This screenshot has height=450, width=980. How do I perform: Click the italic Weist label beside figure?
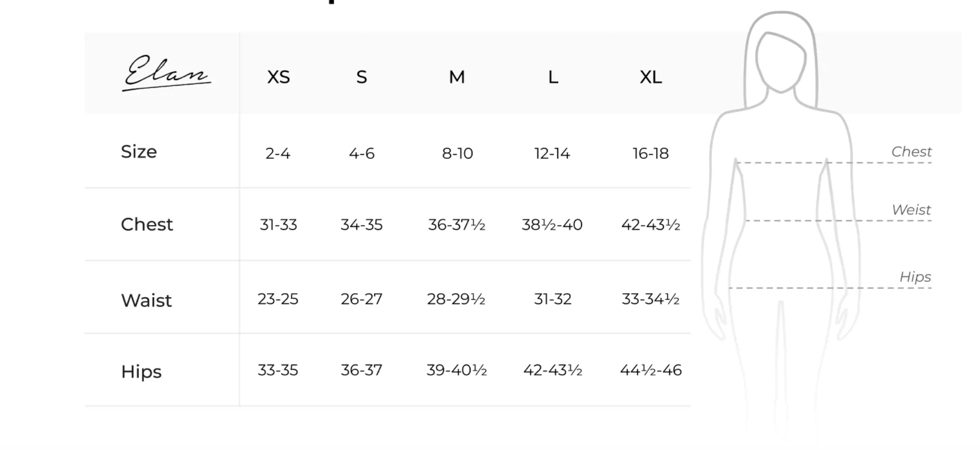pyautogui.click(x=911, y=210)
